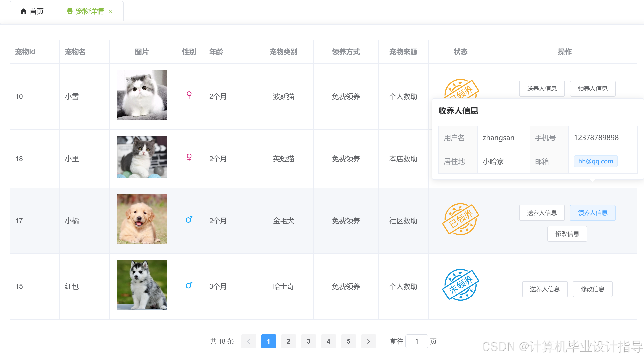Viewport: 644px width, 357px height.
Task: View 领养人信息 for pet 小雪
Action: point(592,89)
